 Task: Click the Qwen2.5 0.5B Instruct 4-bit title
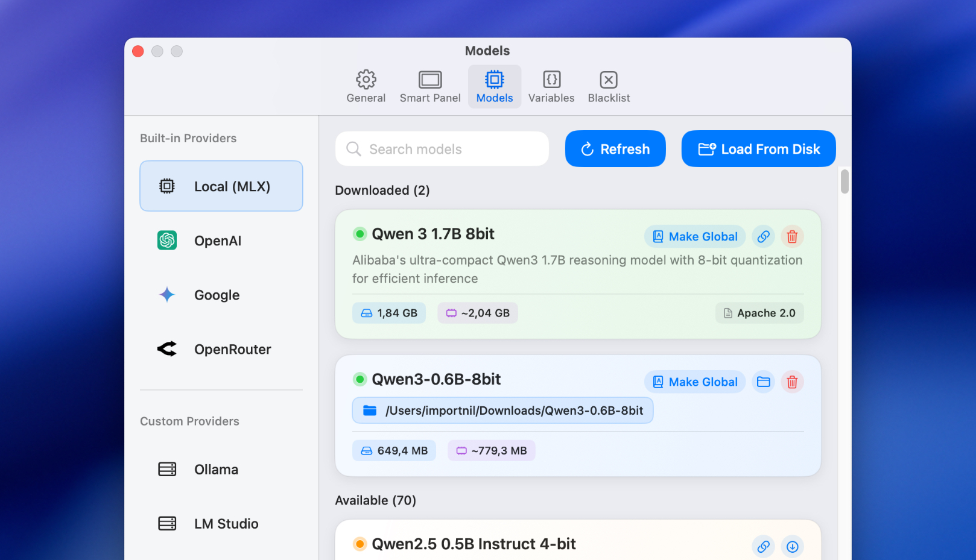point(474,544)
